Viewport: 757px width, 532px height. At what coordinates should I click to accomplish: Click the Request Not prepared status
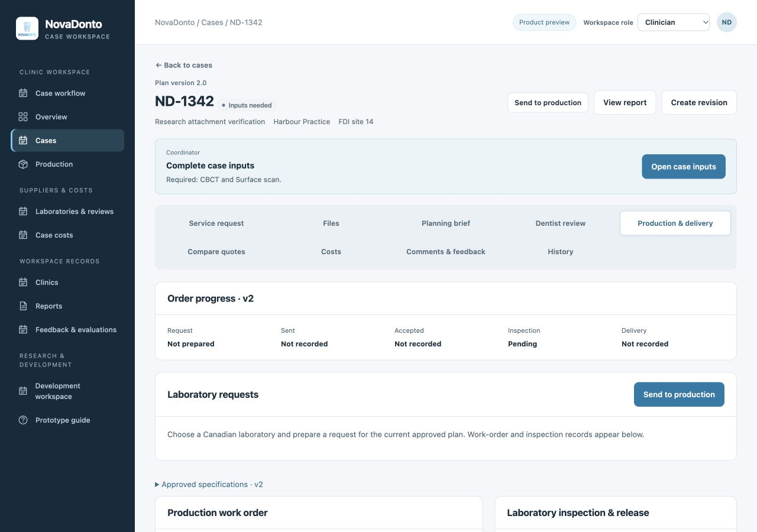tap(190, 344)
